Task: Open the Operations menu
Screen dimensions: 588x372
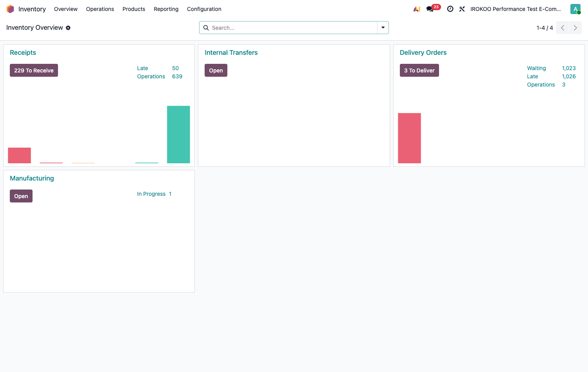Action: click(100, 9)
